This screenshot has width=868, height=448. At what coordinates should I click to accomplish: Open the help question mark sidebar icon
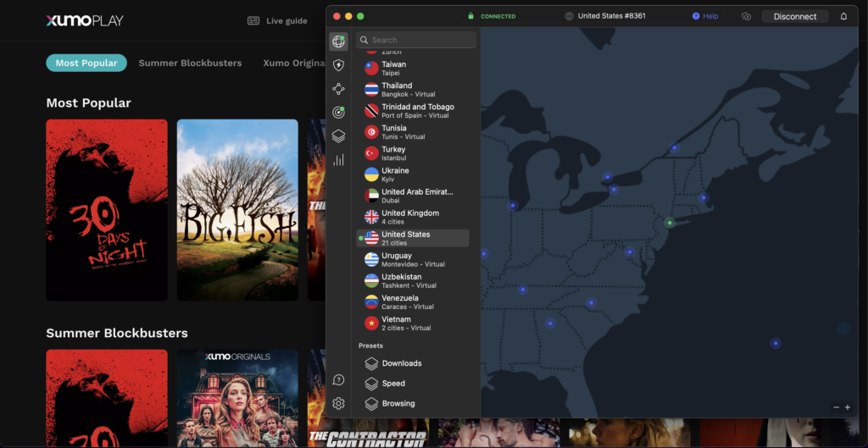338,380
